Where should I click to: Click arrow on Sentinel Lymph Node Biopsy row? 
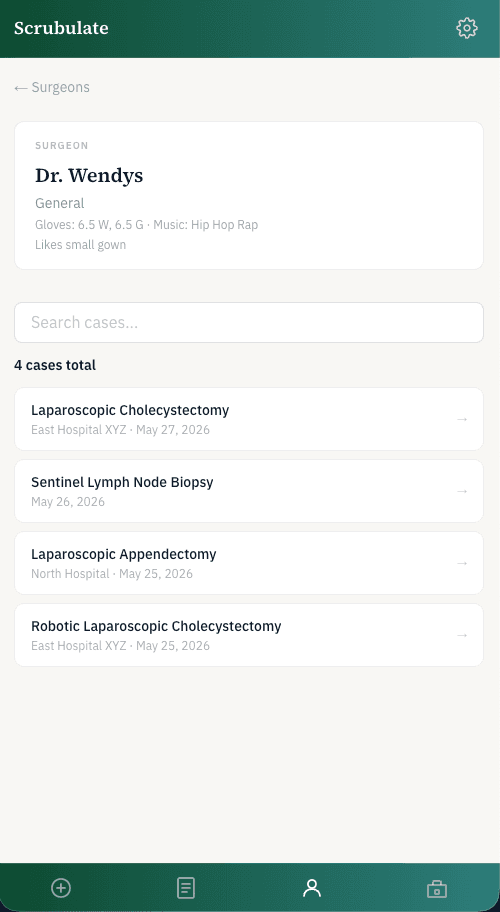(462, 491)
